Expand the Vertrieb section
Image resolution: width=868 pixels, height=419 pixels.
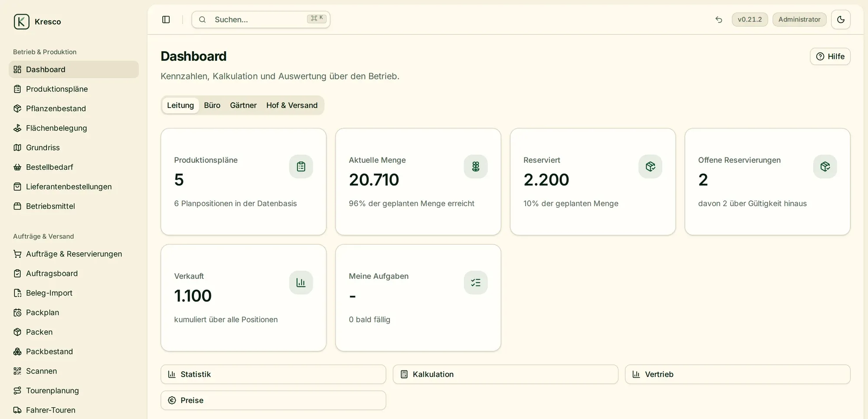pos(738,374)
